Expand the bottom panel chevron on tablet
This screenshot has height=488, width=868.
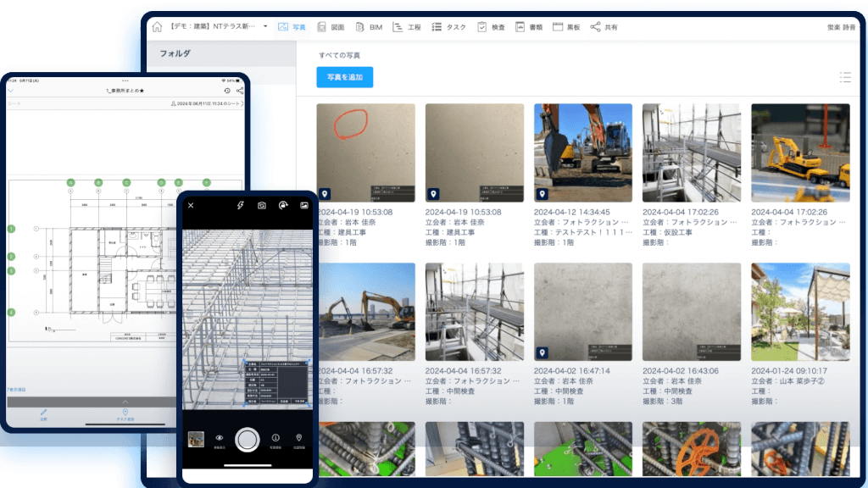(125, 401)
